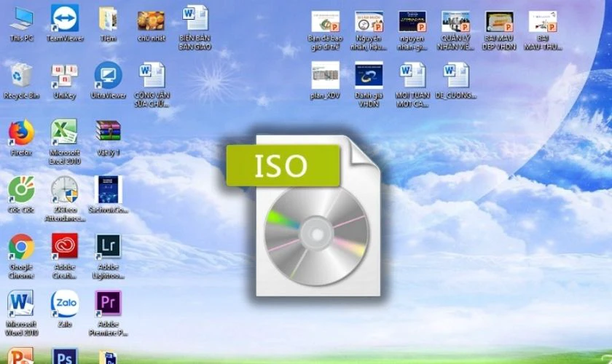This screenshot has width=612, height=364.
Task: Launch Firefox browser icon
Action: pyautogui.click(x=21, y=132)
